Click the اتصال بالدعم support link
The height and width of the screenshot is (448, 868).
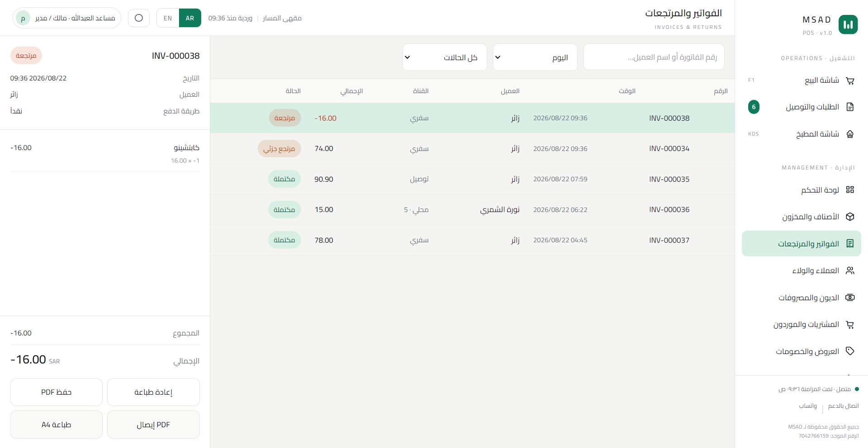843,406
